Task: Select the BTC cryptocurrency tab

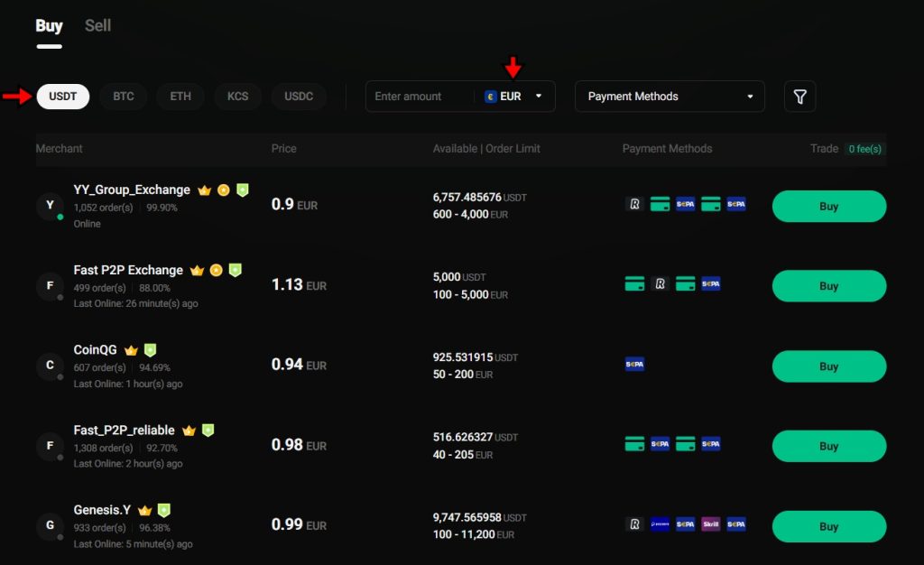Action: tap(123, 96)
